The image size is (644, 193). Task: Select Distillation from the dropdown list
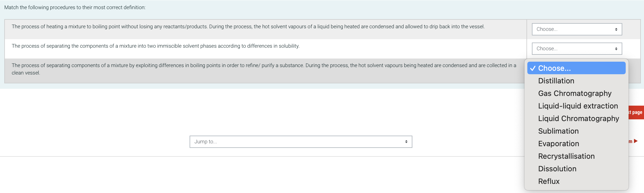[556, 81]
